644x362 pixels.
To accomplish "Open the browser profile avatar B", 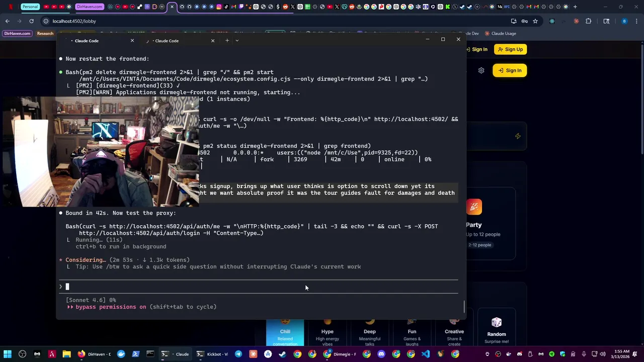I will [624, 21].
